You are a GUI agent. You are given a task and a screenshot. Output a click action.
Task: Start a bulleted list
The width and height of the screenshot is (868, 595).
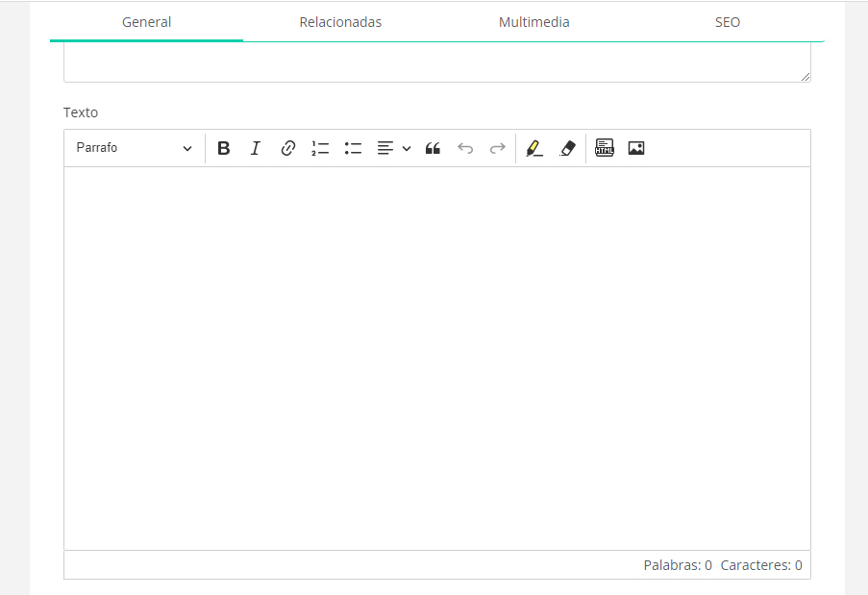tap(353, 148)
